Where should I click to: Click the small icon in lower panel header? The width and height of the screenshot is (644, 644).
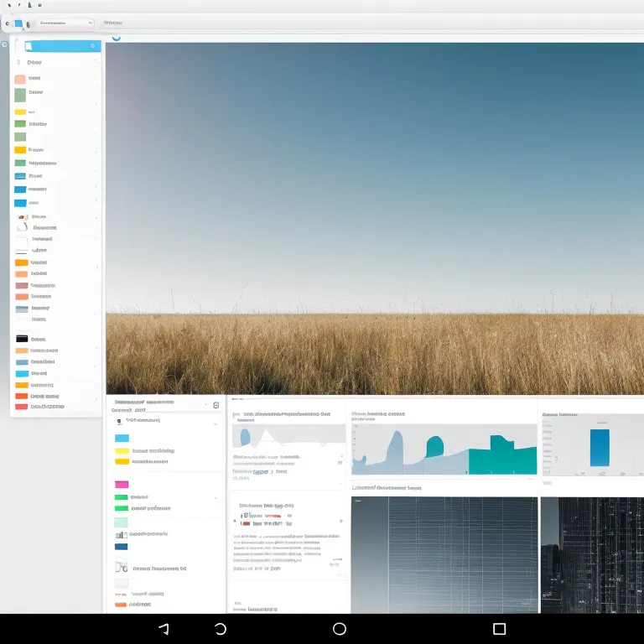(x=216, y=405)
